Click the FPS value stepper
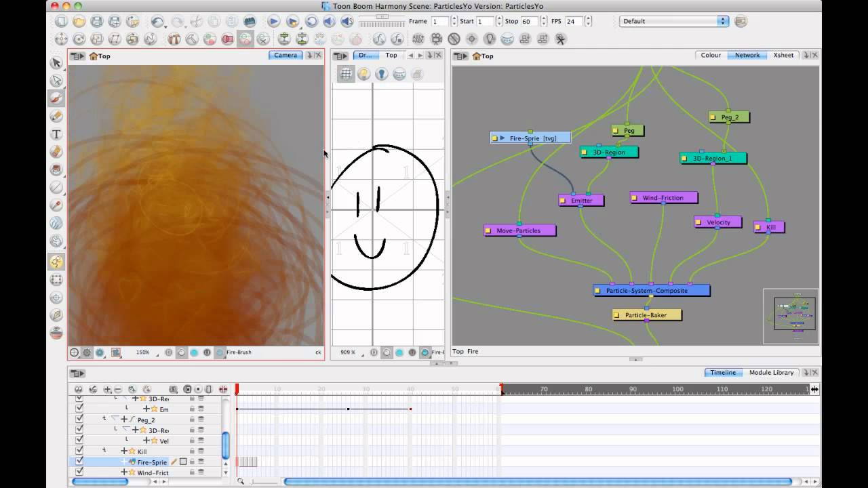This screenshot has width=868, height=488. 588,21
